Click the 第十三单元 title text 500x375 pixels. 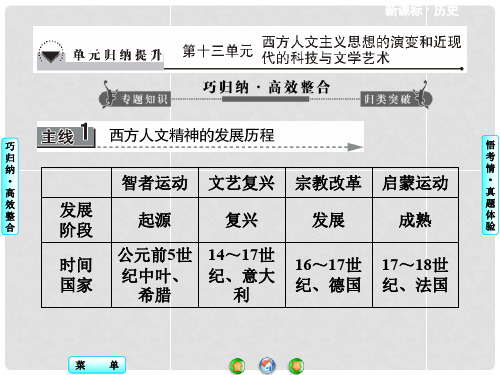pos(218,51)
